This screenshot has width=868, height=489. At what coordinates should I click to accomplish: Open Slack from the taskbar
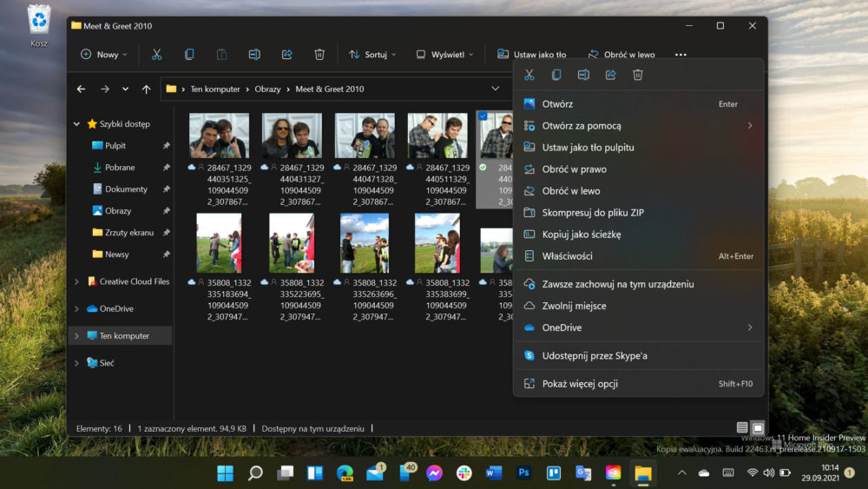coord(464,473)
